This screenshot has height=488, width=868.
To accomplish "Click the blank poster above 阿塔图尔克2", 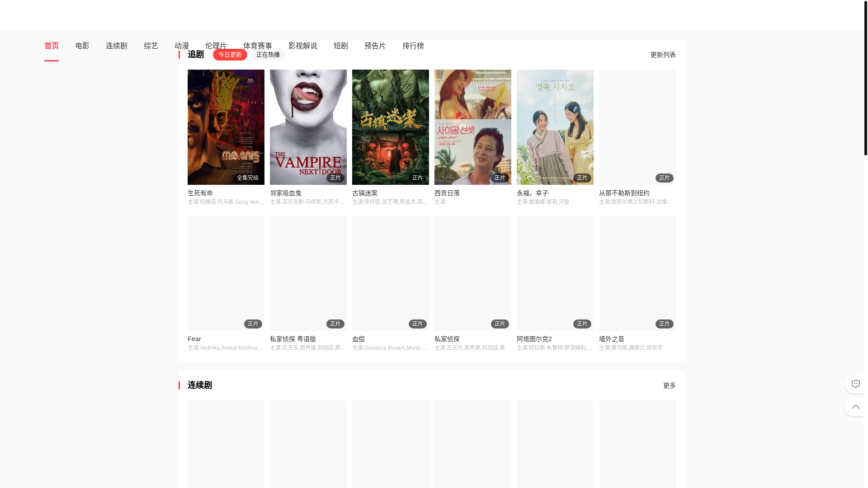I will coord(555,273).
